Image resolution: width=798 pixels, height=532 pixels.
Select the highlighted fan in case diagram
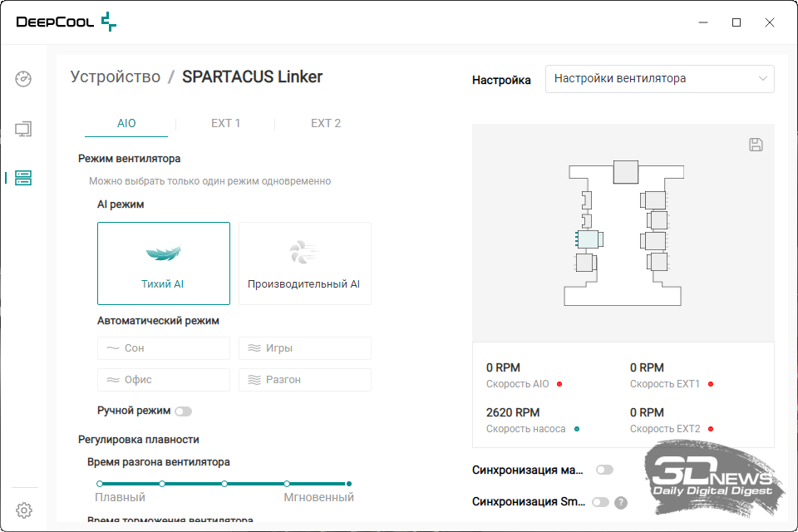coord(587,240)
